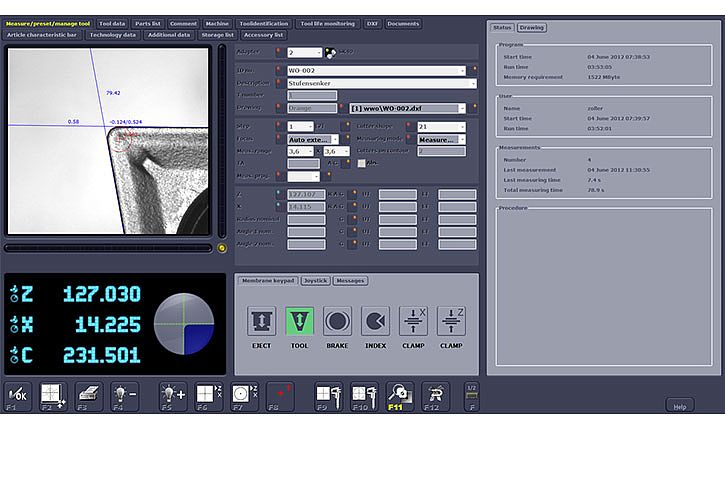
Task: Open the empty Meas. prog. dropdown
Action: pyautogui.click(x=303, y=176)
